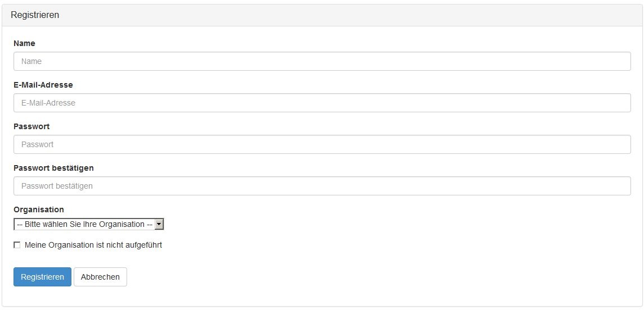Open the Organisation dropdown list
Screen dimensions: 644x310
(89, 224)
